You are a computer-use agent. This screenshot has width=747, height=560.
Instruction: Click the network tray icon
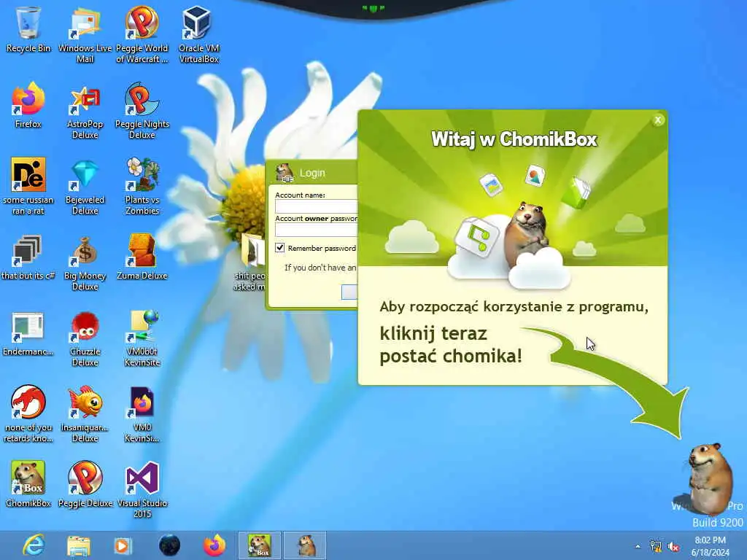[656, 546]
